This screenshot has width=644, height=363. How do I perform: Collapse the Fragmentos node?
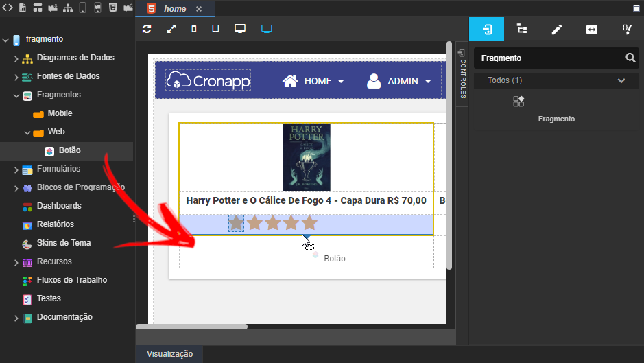16,96
